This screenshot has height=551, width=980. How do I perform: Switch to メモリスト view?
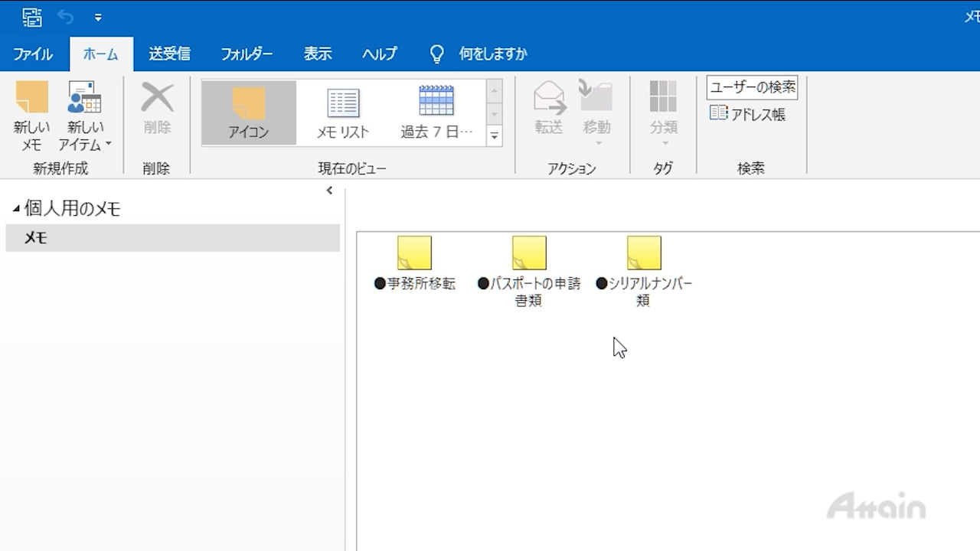pyautogui.click(x=343, y=112)
